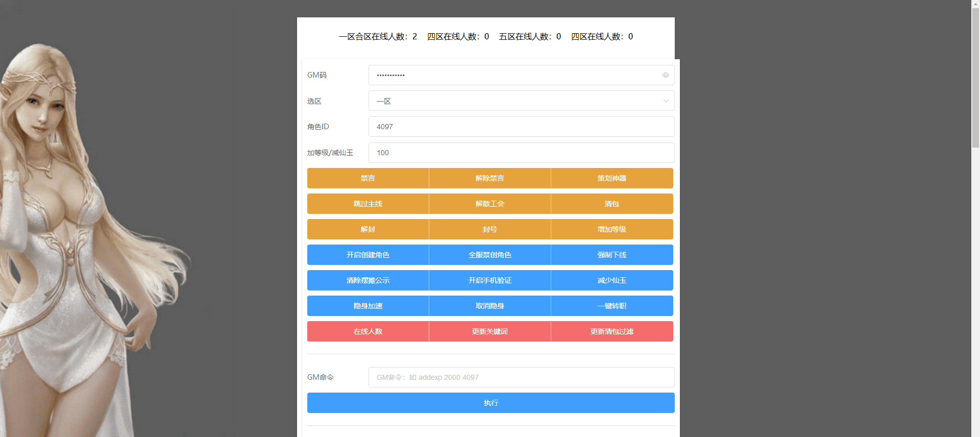This screenshot has height=437, width=980.
Task: Click the 开启创建角色 button
Action: click(x=368, y=255)
